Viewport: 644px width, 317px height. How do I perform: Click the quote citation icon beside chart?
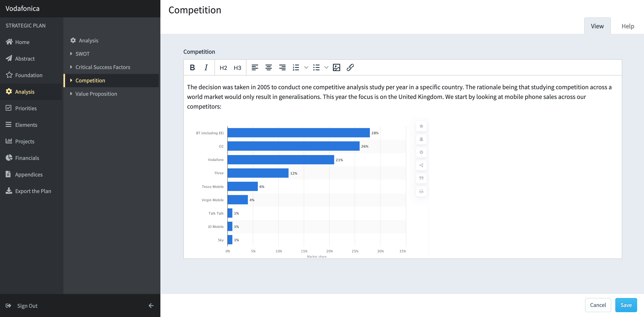point(421,178)
